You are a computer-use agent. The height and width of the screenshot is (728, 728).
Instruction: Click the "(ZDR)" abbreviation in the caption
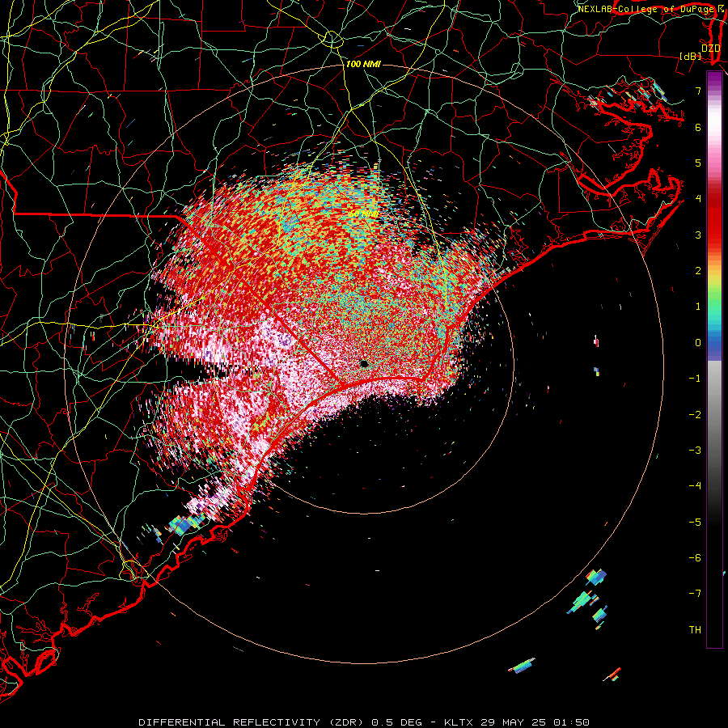(346, 722)
